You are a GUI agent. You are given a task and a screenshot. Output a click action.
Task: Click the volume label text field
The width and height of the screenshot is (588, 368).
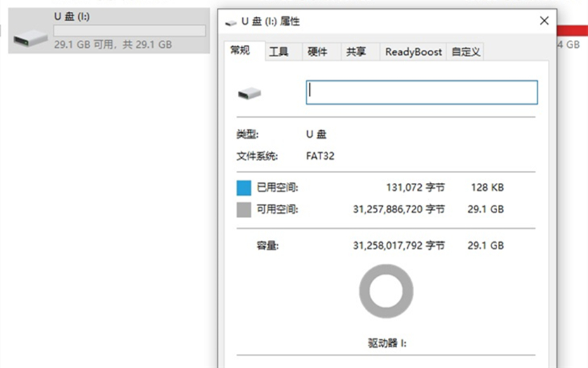[x=421, y=92]
